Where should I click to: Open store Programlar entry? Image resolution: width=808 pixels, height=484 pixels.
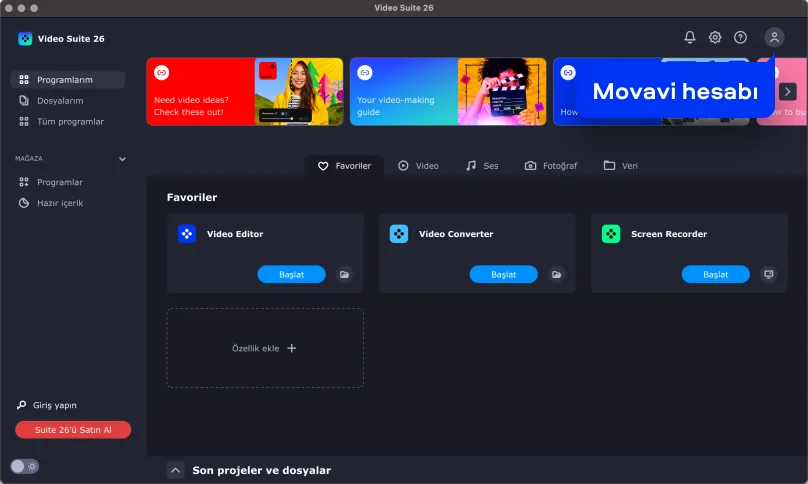pos(68,182)
